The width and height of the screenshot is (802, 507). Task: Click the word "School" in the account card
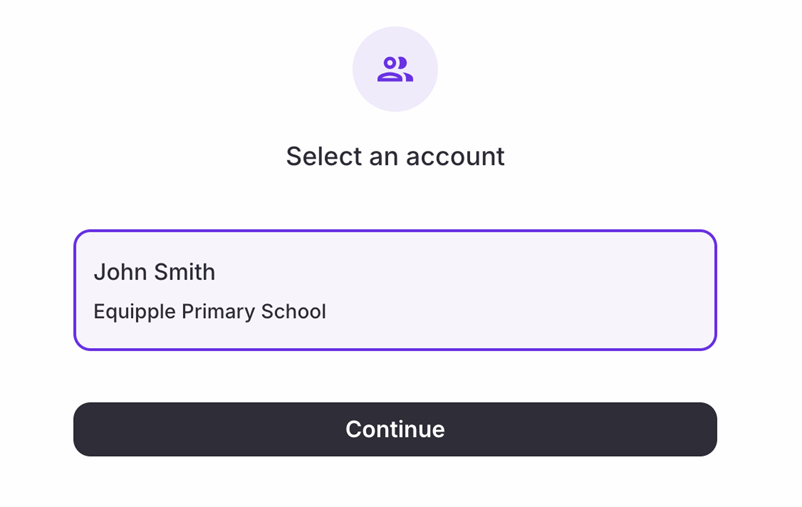click(x=293, y=312)
